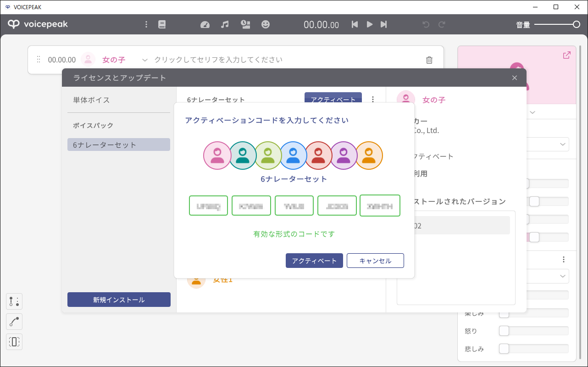
Task: Click the music note pitch icon
Action: coord(225,24)
